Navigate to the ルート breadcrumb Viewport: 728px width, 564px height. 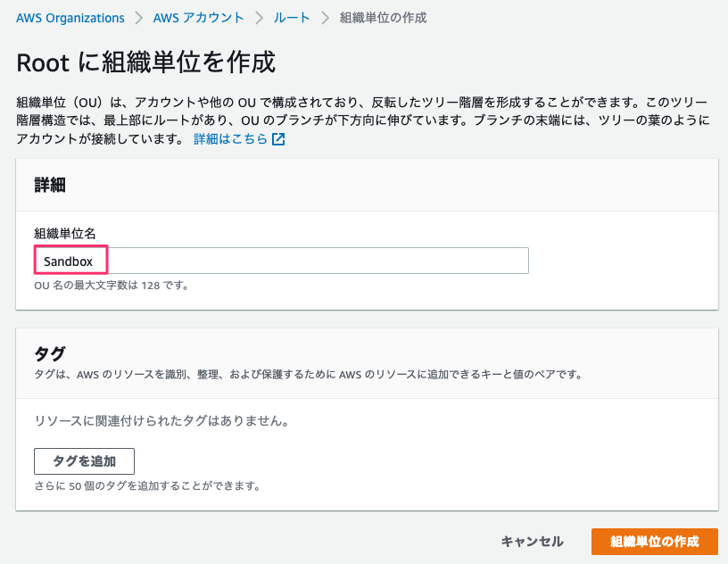tap(291, 18)
